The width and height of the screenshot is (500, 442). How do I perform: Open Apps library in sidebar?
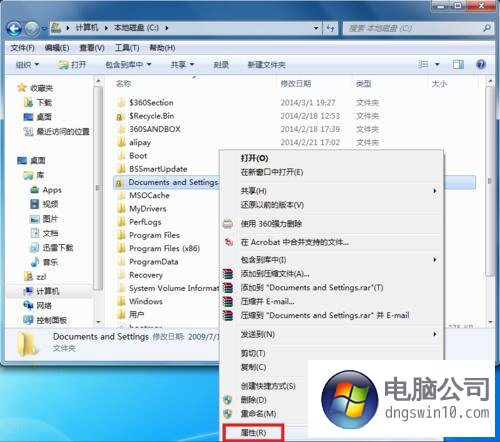point(46,190)
